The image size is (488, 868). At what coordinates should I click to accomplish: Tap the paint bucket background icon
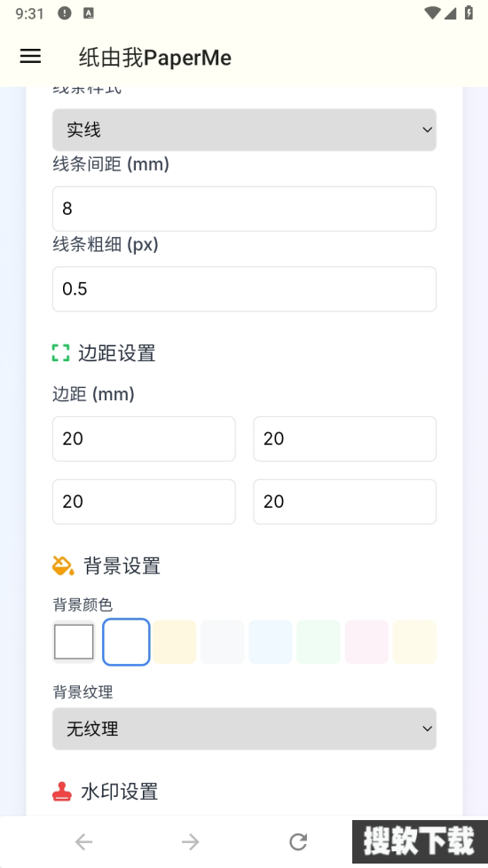pyautogui.click(x=63, y=565)
